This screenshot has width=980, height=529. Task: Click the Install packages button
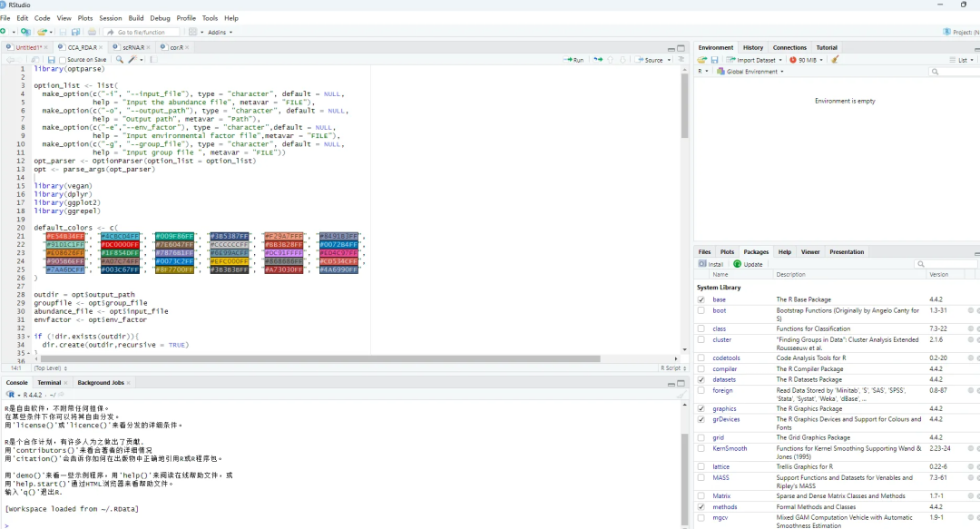710,264
